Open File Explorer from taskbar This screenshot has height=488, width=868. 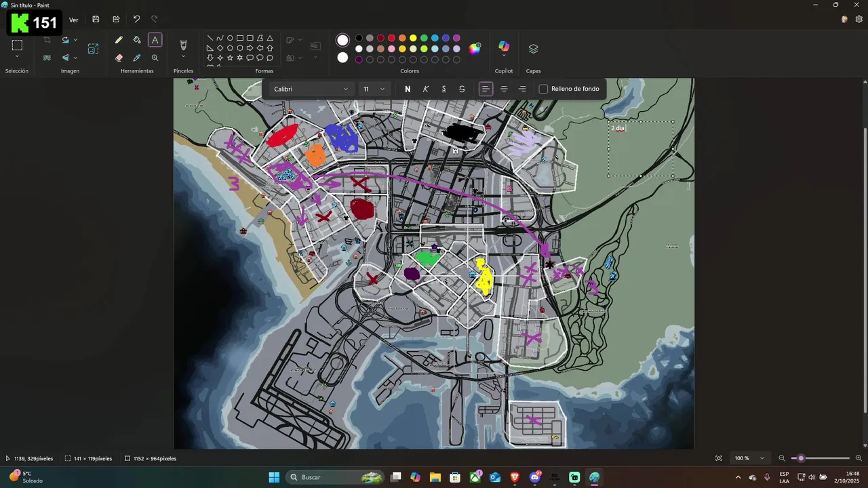435,477
